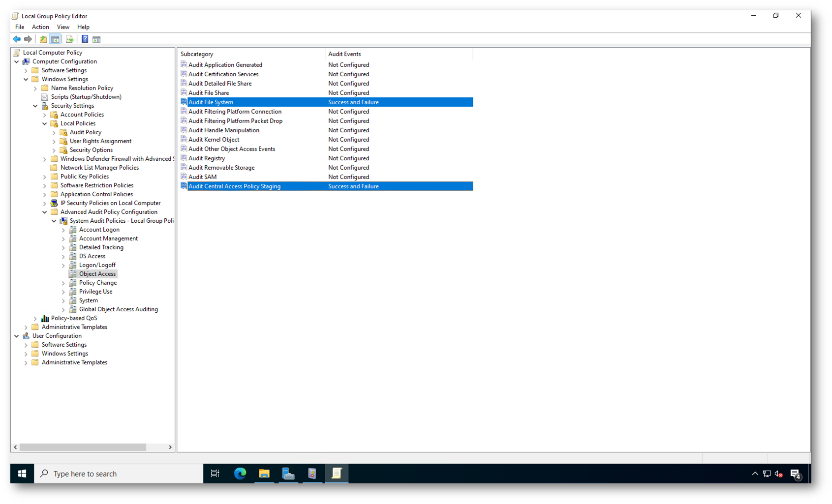This screenshot has width=832, height=504.
Task: Click tree pane horizontal scrollbar right arrow
Action: [170, 447]
